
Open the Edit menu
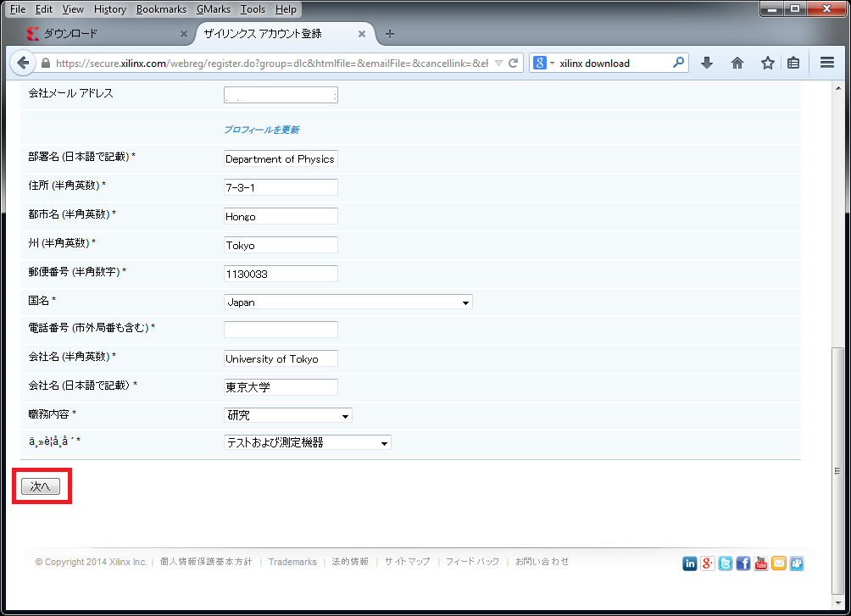coord(44,9)
